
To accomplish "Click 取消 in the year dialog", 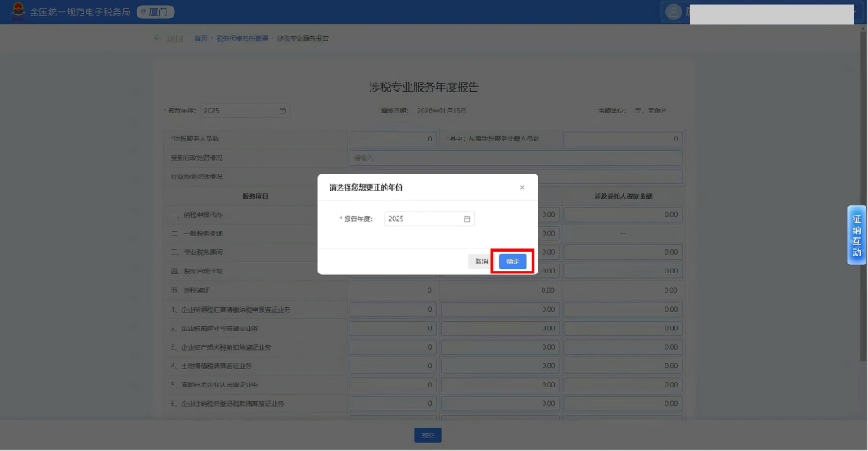I will [x=481, y=261].
